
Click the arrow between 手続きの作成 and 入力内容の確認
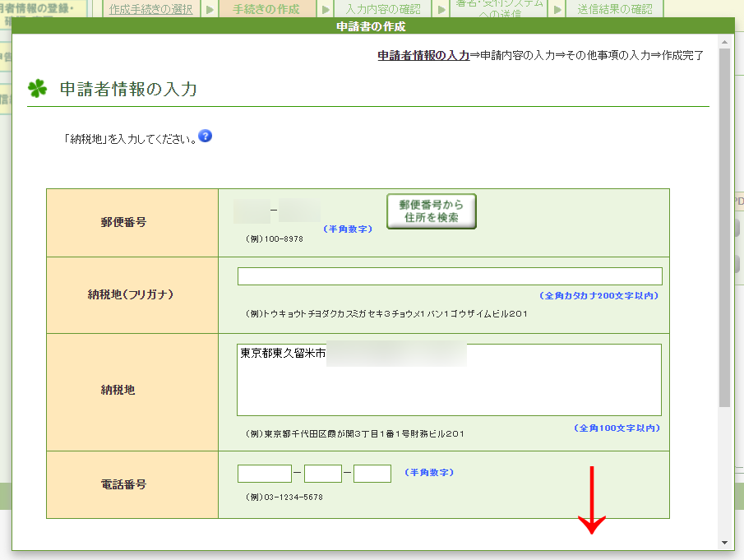click(326, 10)
